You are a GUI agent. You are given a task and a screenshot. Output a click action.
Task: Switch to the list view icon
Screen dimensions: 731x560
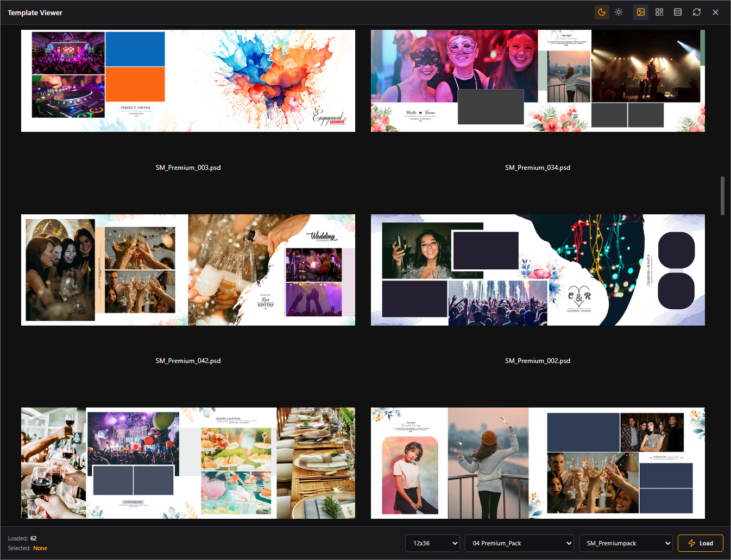tap(678, 12)
